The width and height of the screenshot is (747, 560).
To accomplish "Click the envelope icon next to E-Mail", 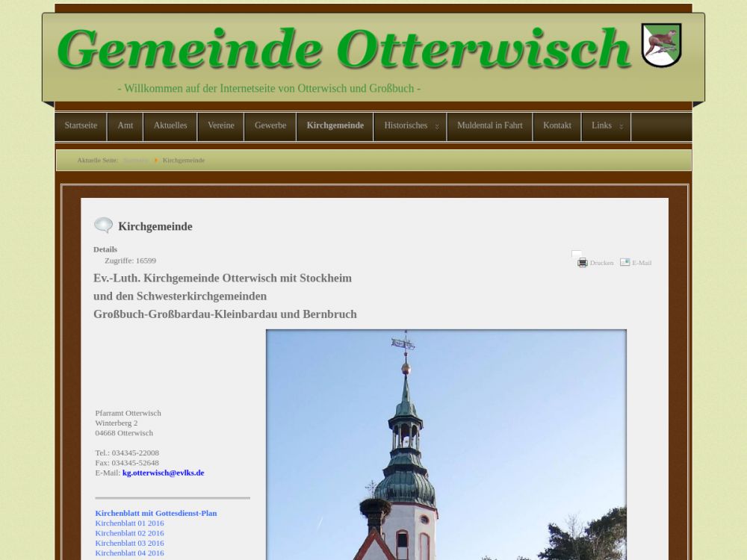I will pos(625,262).
